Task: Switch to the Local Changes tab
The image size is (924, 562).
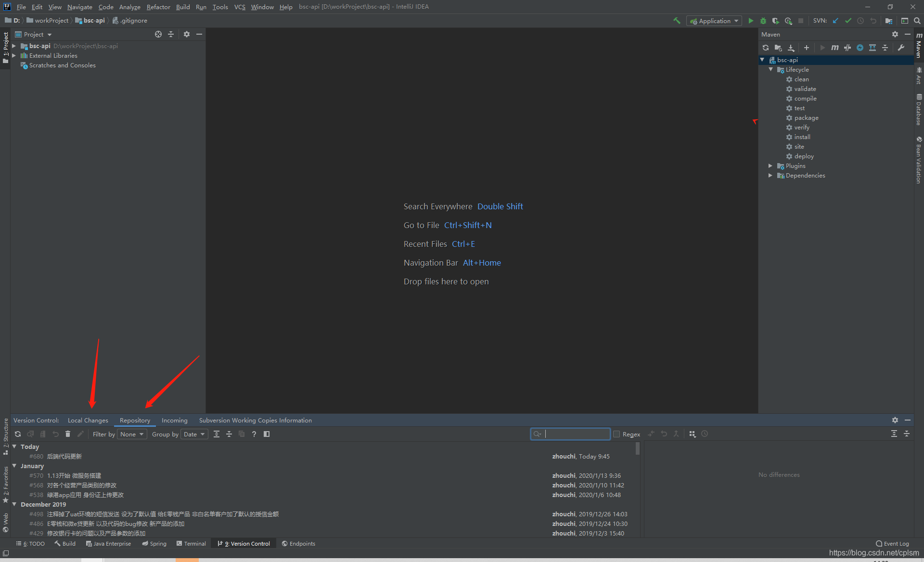Action: click(88, 421)
